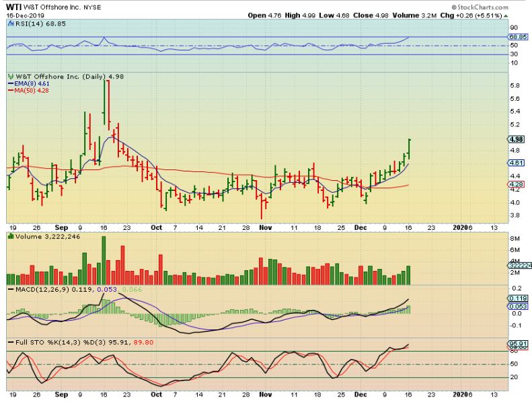Click the 'Low 4.68' value
This screenshot has width=532, height=402.
(334, 15)
